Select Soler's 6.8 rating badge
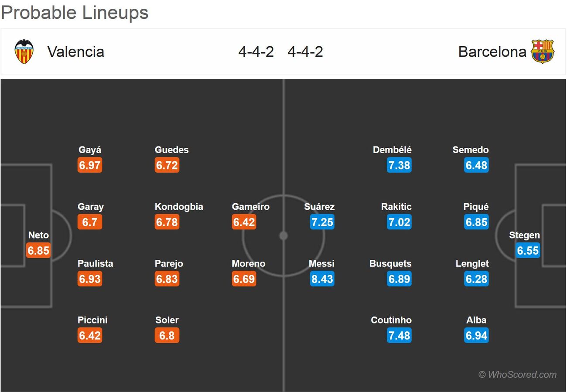The height and width of the screenshot is (392, 567). (x=167, y=335)
